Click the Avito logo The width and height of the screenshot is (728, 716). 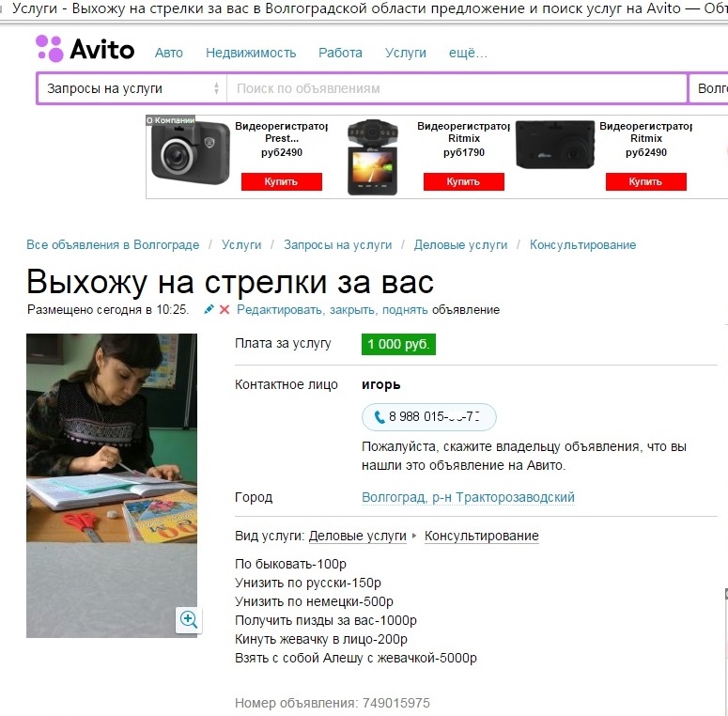pos(85,48)
